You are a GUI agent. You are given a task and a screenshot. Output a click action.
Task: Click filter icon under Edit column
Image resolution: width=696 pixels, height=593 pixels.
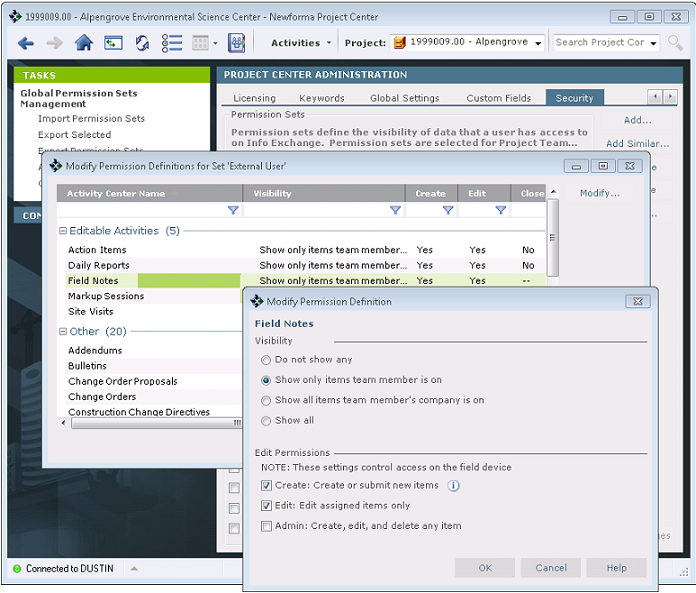(501, 210)
